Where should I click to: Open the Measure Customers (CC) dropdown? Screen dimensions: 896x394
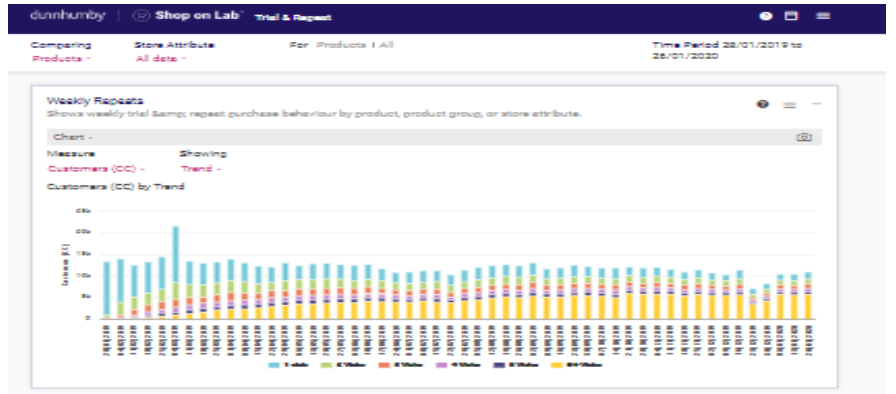96,169
